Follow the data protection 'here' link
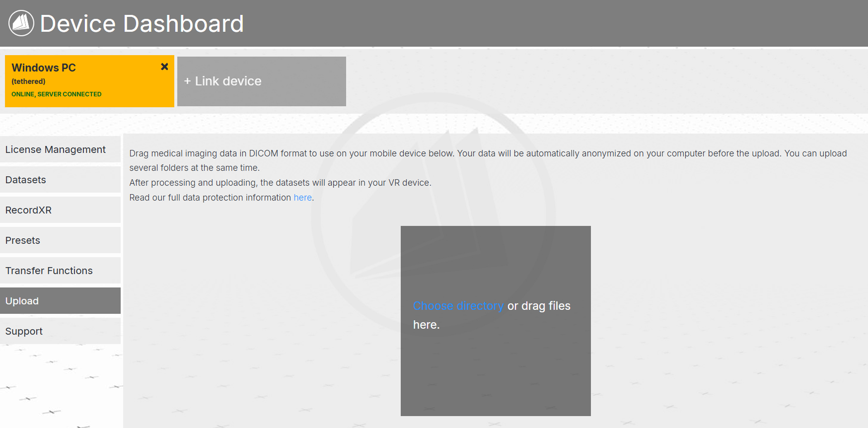The image size is (868, 428). (302, 198)
